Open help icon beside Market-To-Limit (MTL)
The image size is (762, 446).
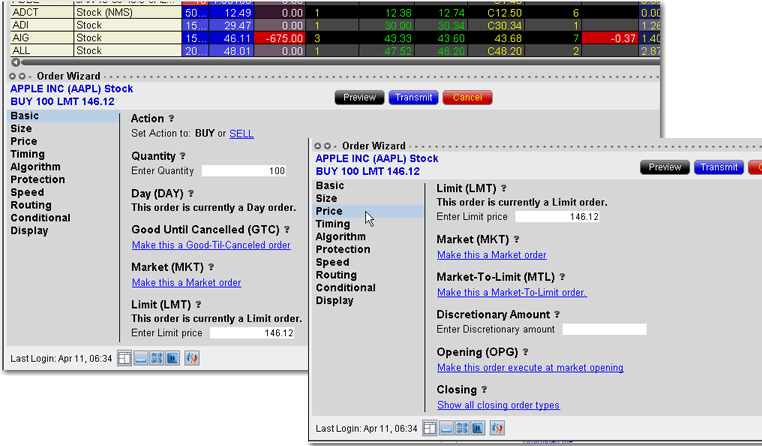(x=562, y=277)
